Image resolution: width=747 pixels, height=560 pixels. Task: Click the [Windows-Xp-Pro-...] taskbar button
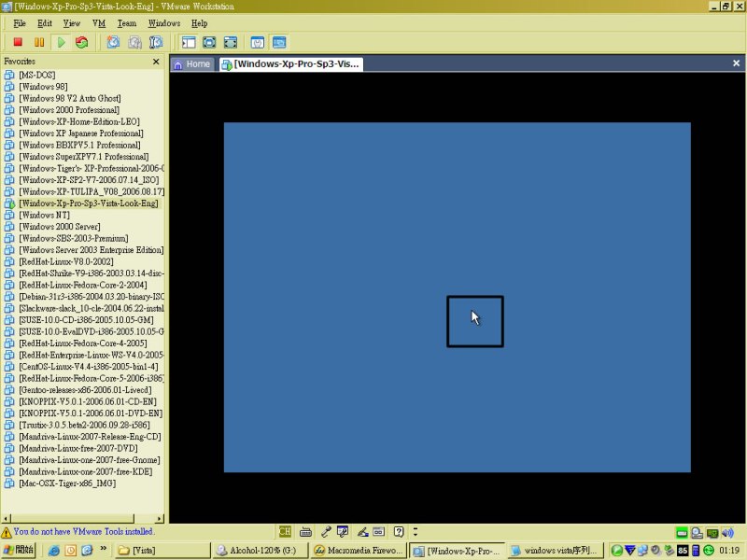click(x=458, y=551)
